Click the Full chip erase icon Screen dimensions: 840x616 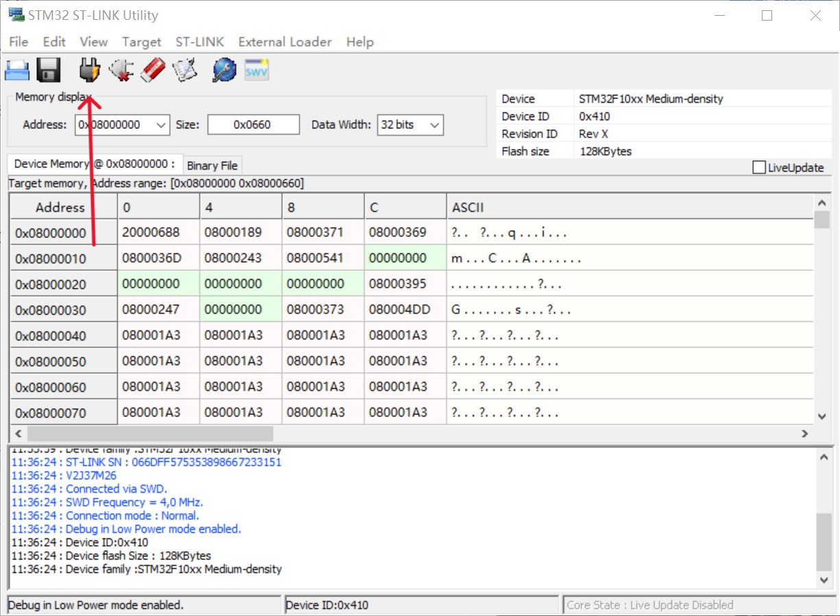[154, 69]
